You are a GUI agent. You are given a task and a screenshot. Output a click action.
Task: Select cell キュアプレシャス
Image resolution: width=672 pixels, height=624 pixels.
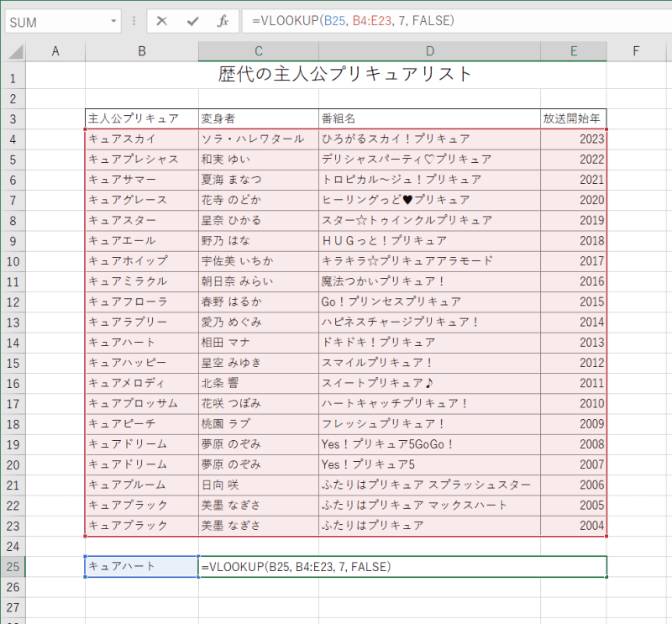point(142,160)
